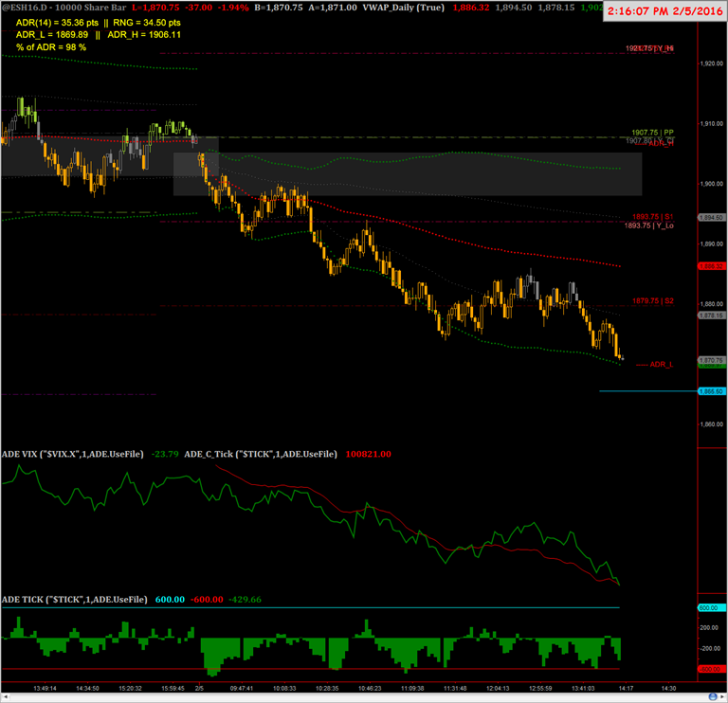Viewport: 728px width, 703px height.
Task: Select the @ESH16.D - 10000 Share Bar title
Action: pyautogui.click(x=64, y=8)
